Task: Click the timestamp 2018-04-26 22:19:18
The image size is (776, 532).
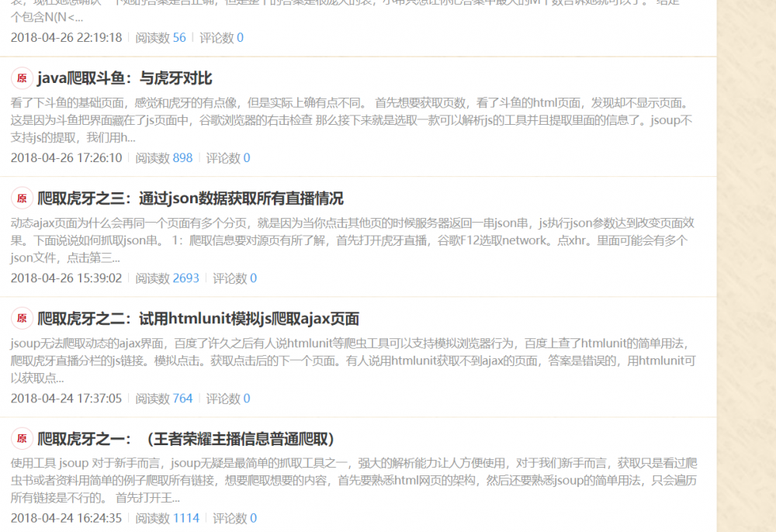Action: [x=66, y=37]
